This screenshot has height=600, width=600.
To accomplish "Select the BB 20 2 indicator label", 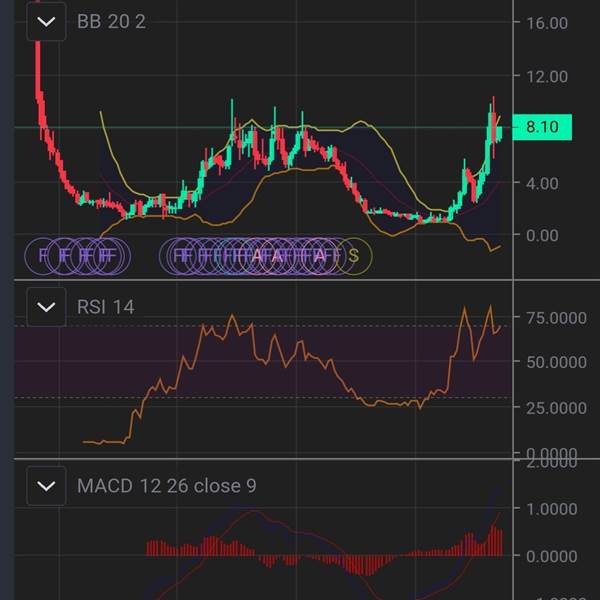I will [111, 21].
